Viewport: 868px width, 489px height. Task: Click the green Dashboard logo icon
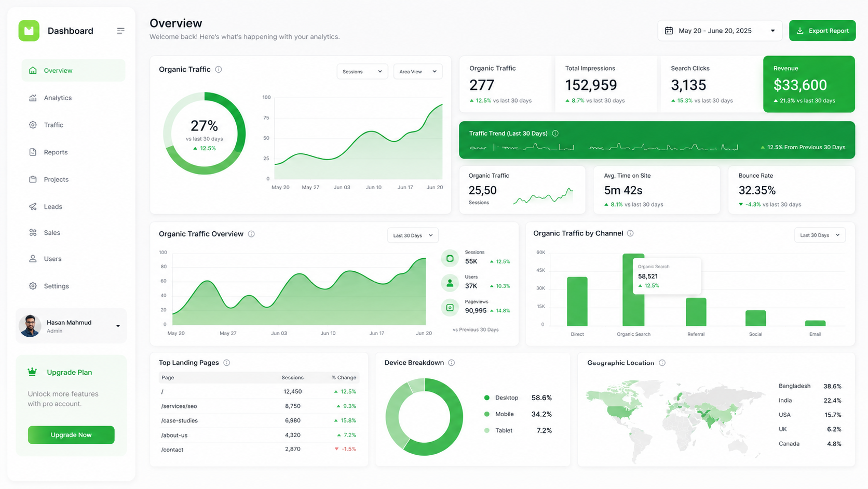click(x=29, y=31)
